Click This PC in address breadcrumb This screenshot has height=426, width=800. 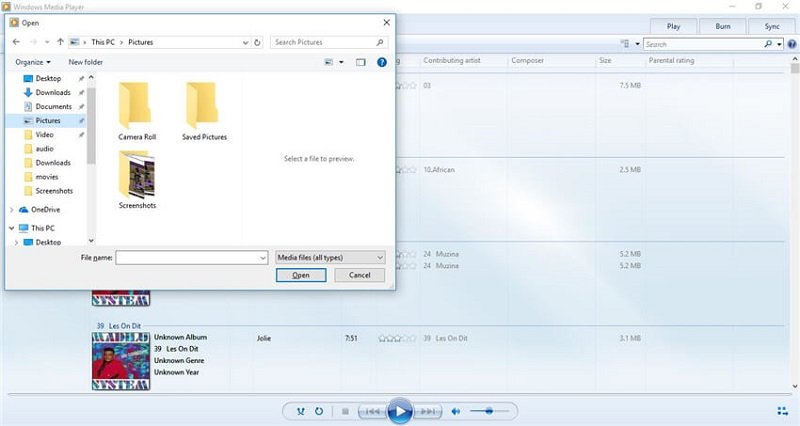click(103, 42)
